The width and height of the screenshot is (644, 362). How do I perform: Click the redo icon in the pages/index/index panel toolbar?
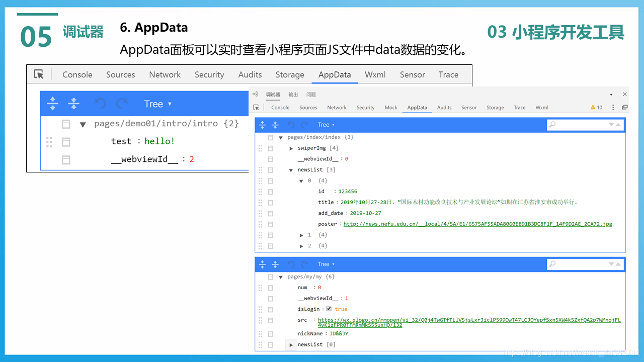pyautogui.click(x=304, y=125)
